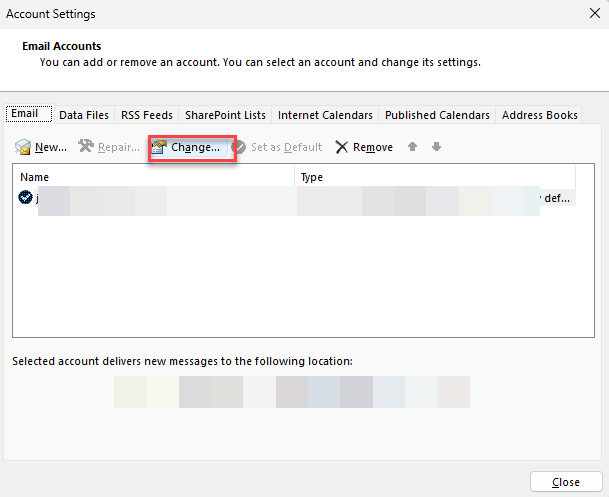Image resolution: width=609 pixels, height=497 pixels.
Task: Click the Type column header
Action: click(435, 177)
